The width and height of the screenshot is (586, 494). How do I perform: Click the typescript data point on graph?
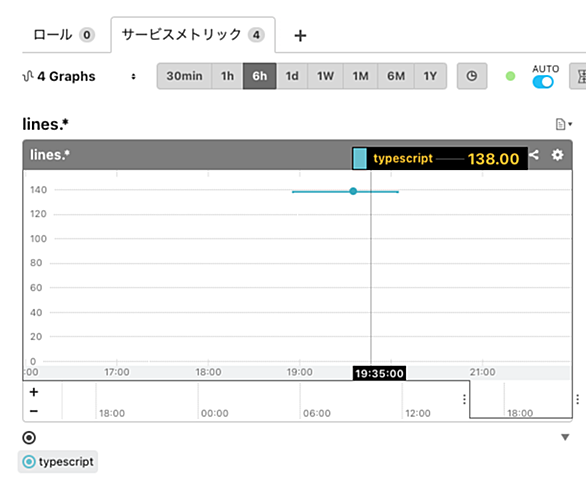point(353,191)
